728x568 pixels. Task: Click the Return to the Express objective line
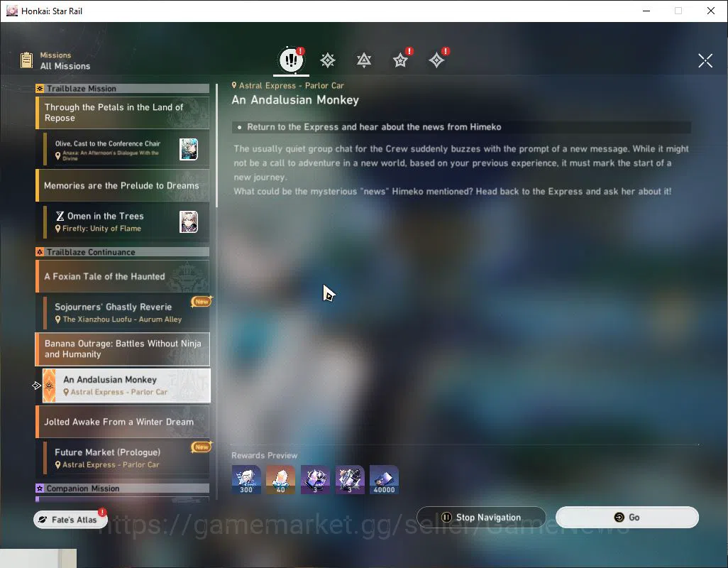tap(461, 127)
